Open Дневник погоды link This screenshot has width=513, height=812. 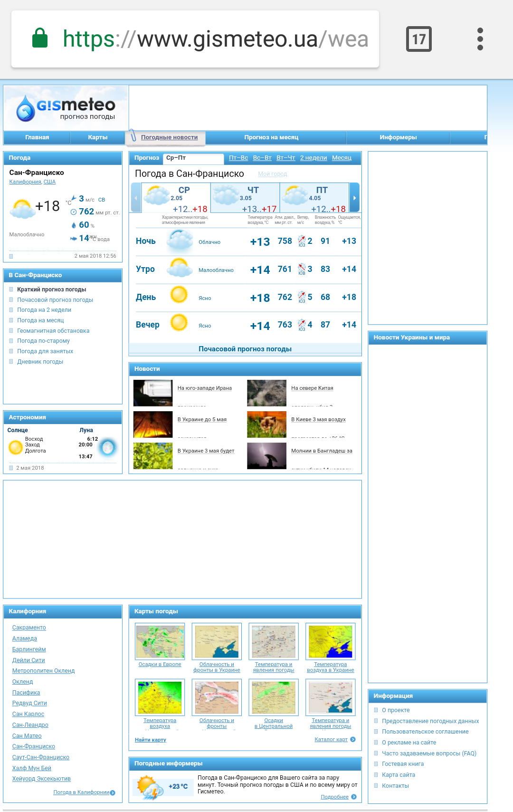pos(40,362)
